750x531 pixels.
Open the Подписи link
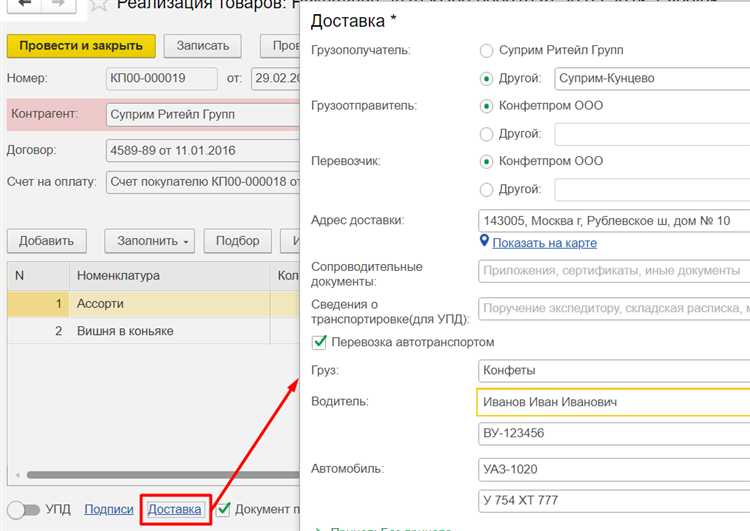point(109,509)
